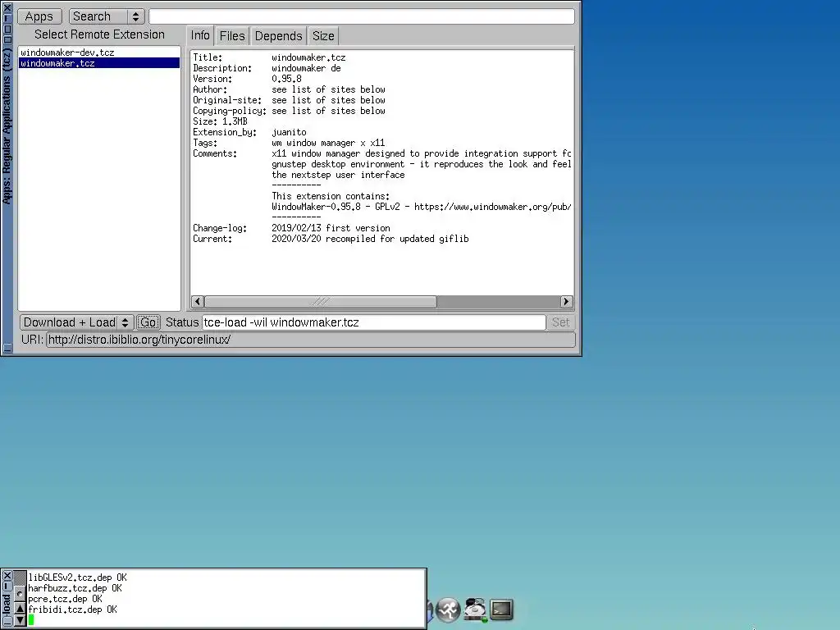Open the Mount Tool disk icon in the dock
Image resolution: width=840 pixels, height=630 pixels.
(475, 609)
